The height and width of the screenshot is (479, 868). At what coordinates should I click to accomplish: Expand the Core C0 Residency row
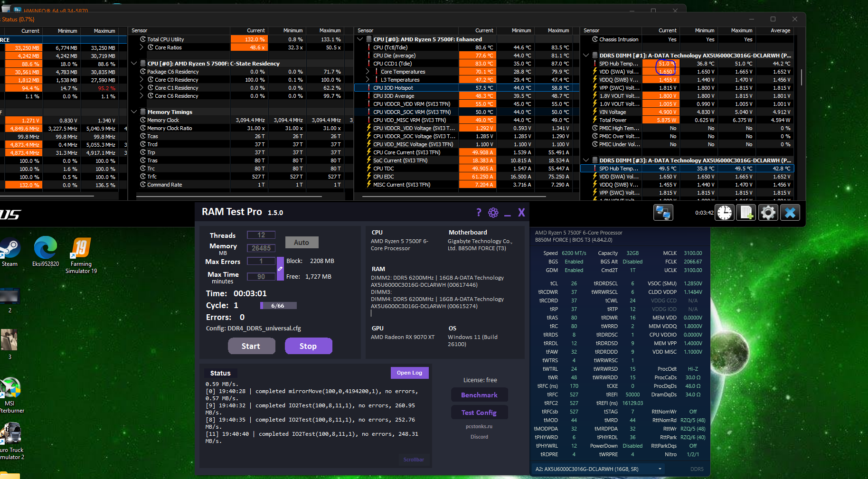142,80
